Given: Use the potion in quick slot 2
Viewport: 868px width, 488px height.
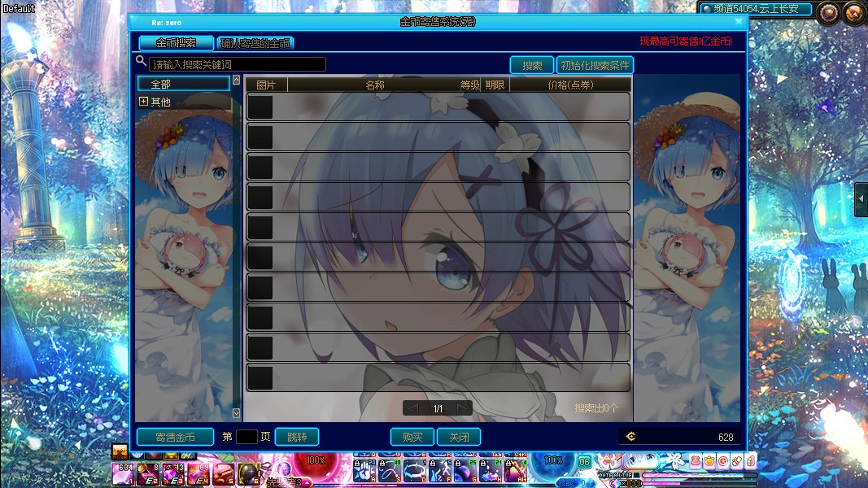Looking at the screenshot, I should click(x=148, y=474).
